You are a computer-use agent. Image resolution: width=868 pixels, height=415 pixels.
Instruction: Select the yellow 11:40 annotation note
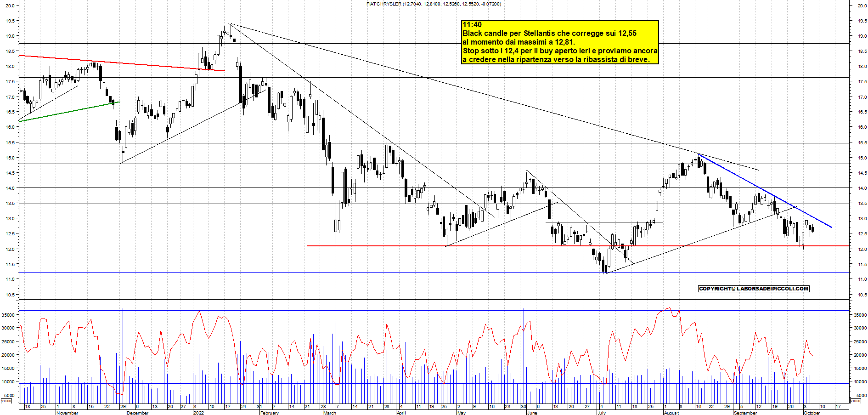(x=560, y=42)
